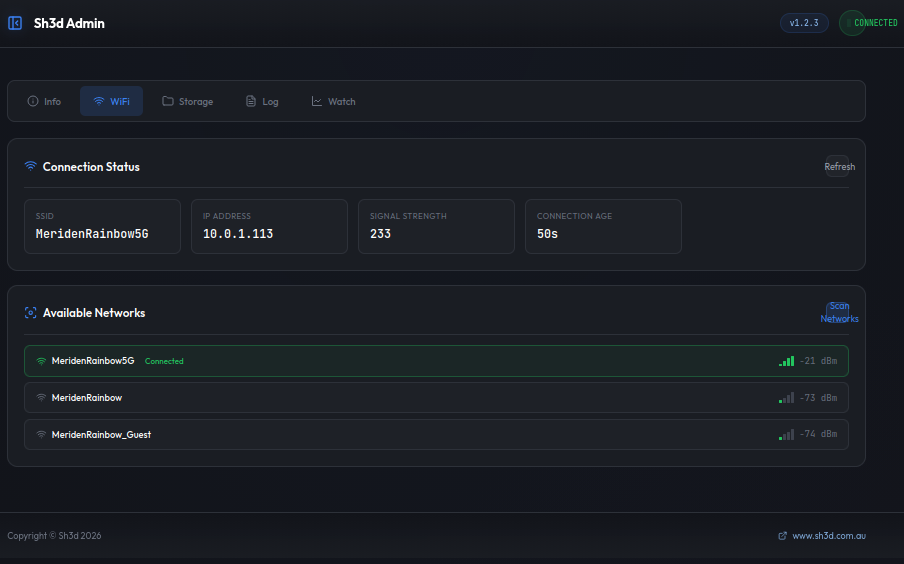Click signal bars icon for MeridenRainbow5G

pos(787,361)
